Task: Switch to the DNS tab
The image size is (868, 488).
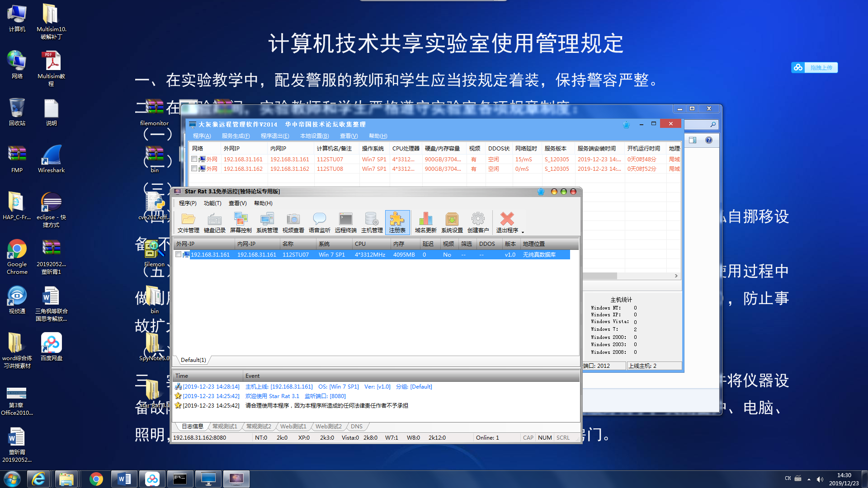Action: pos(356,426)
